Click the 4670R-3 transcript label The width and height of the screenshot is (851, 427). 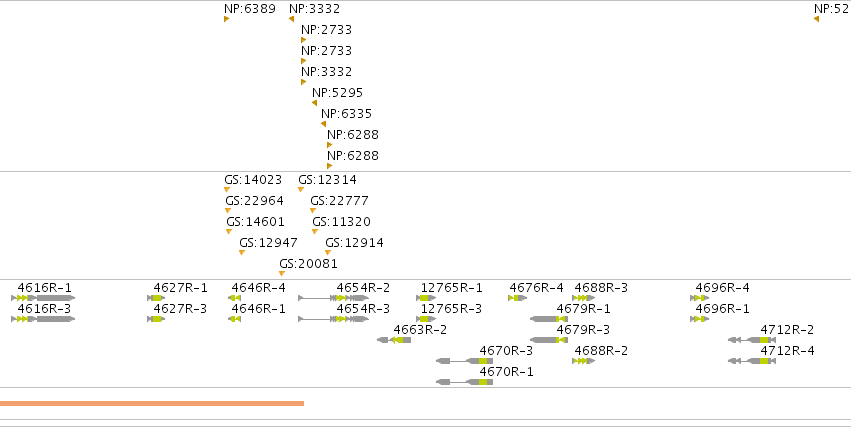click(x=506, y=351)
